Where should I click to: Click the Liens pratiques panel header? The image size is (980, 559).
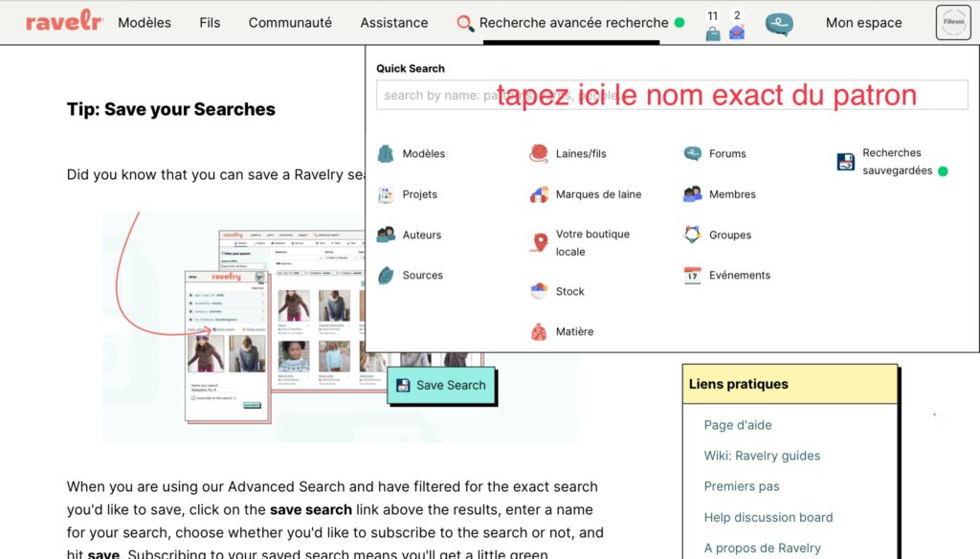pyautogui.click(x=790, y=384)
